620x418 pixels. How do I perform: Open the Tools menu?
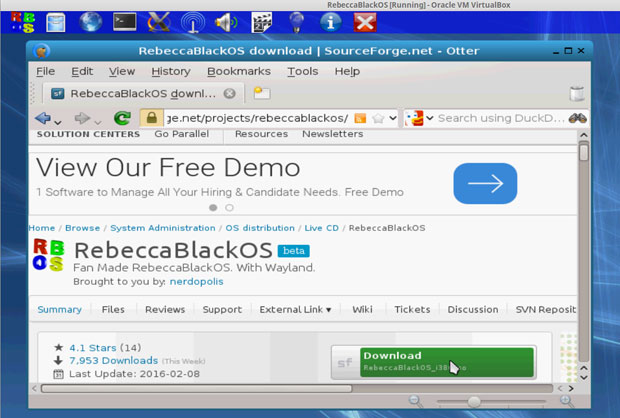tap(302, 71)
